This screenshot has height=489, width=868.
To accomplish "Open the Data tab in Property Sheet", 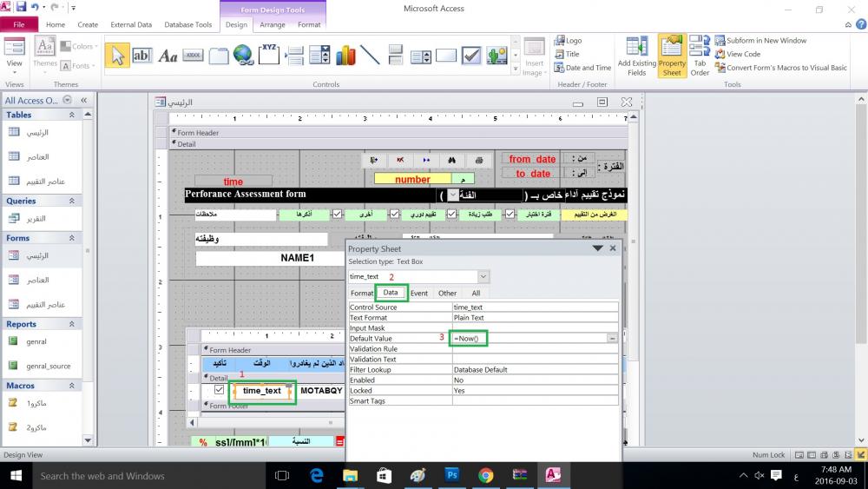I will click(x=391, y=293).
